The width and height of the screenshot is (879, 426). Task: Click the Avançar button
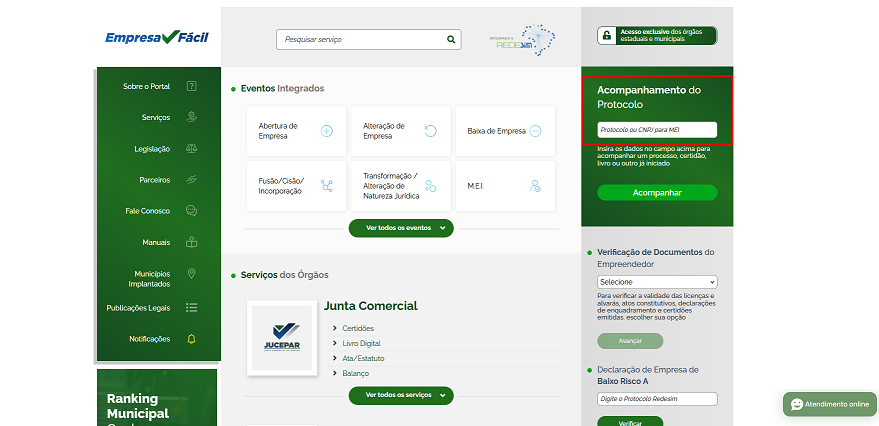[630, 341]
